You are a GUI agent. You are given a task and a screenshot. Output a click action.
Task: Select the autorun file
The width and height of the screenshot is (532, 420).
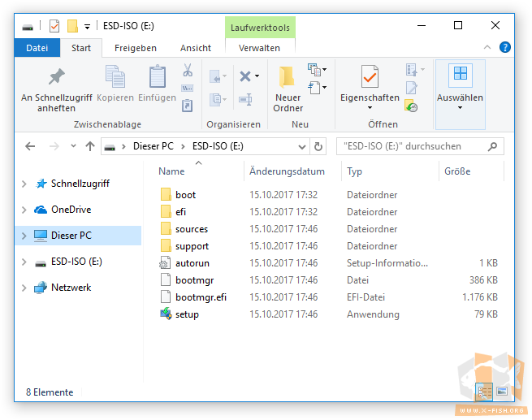coord(192,263)
